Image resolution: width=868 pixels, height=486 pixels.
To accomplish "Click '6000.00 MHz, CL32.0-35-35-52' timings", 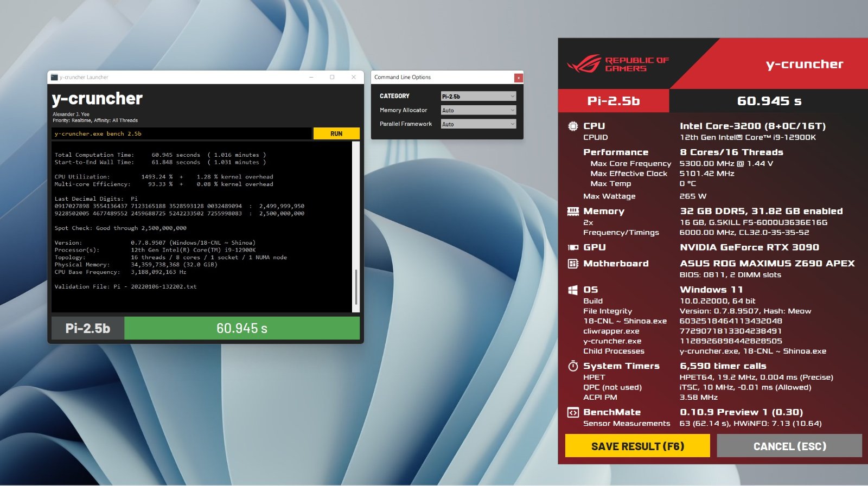I will coord(744,232).
